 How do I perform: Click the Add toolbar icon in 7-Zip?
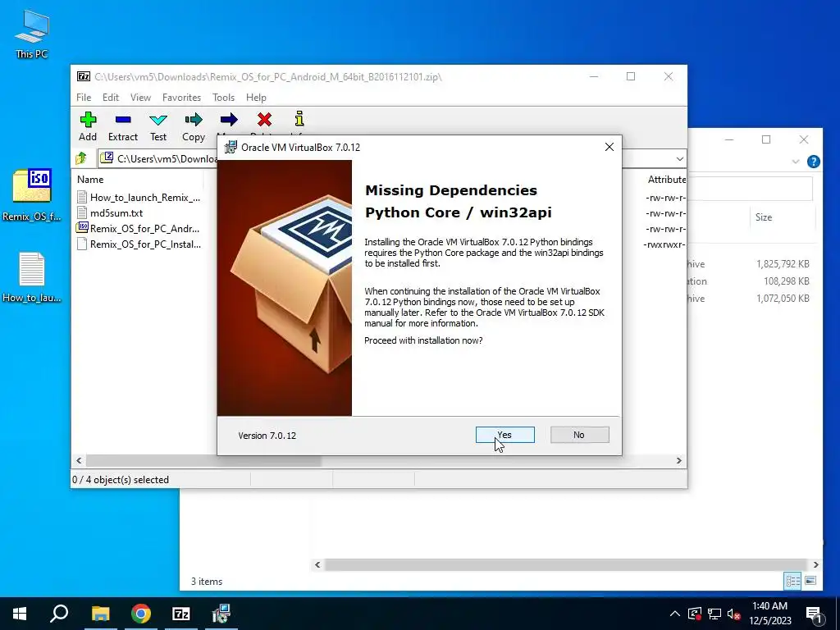click(88, 126)
